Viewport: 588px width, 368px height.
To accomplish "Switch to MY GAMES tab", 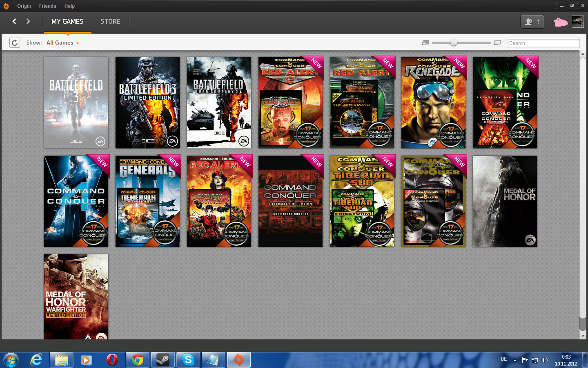I will 67,21.
